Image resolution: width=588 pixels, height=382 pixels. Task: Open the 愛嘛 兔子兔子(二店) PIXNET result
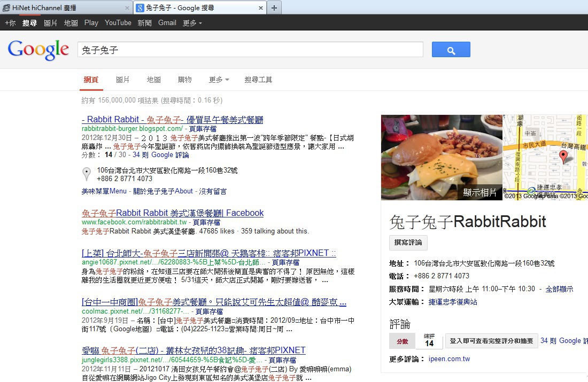click(x=194, y=350)
